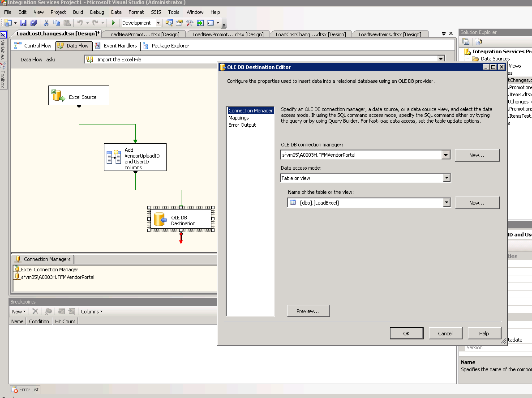Open the Data access mode dropdown
This screenshot has width=532, height=398.
point(446,178)
